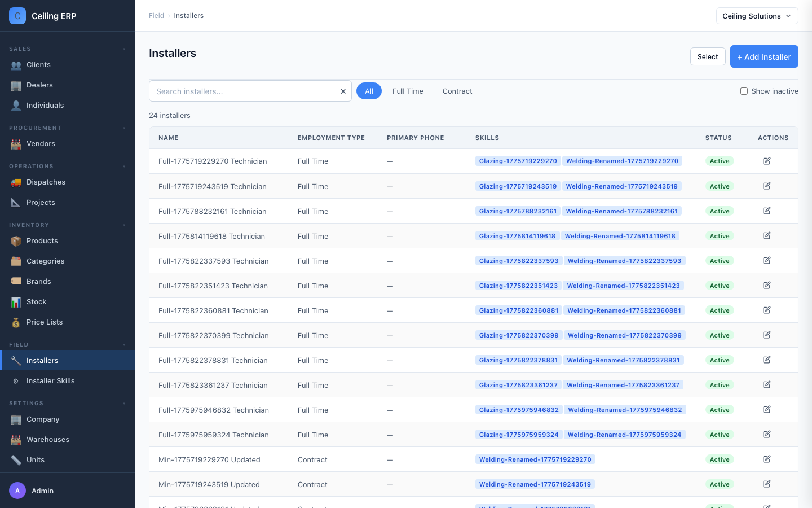The width and height of the screenshot is (812, 508).
Task: Select the All filter tab
Action: coord(369,91)
